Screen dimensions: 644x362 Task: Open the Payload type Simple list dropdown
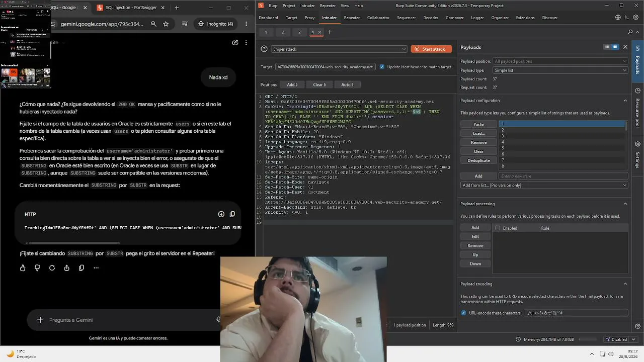click(560, 70)
